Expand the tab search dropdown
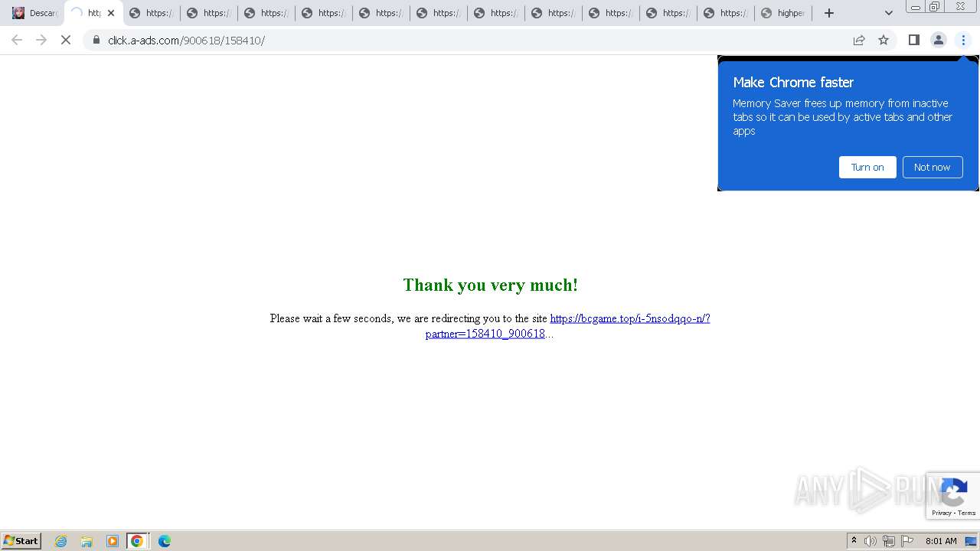Image resolution: width=980 pixels, height=551 pixels. coord(888,13)
